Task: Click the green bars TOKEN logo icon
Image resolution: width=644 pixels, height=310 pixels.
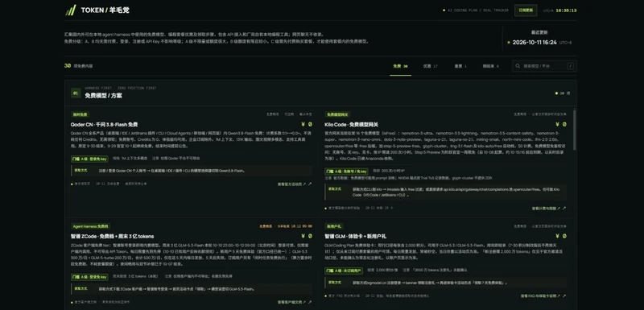Action: tap(70, 10)
